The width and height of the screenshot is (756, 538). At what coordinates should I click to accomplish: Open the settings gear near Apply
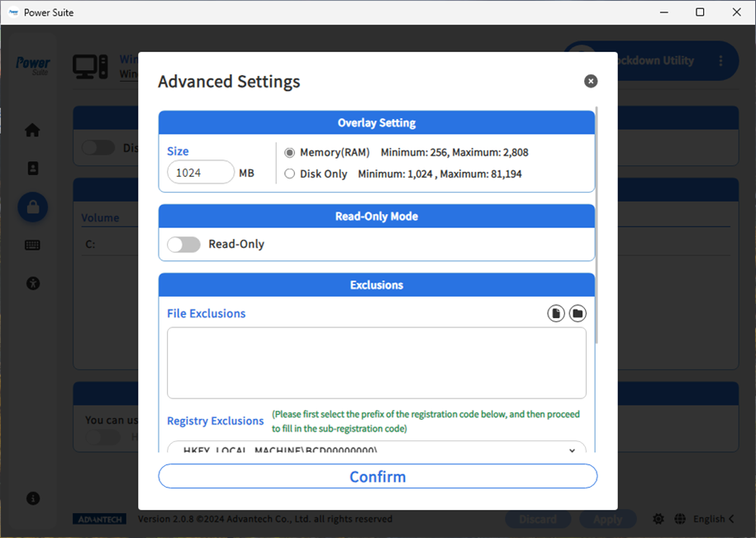coord(659,518)
